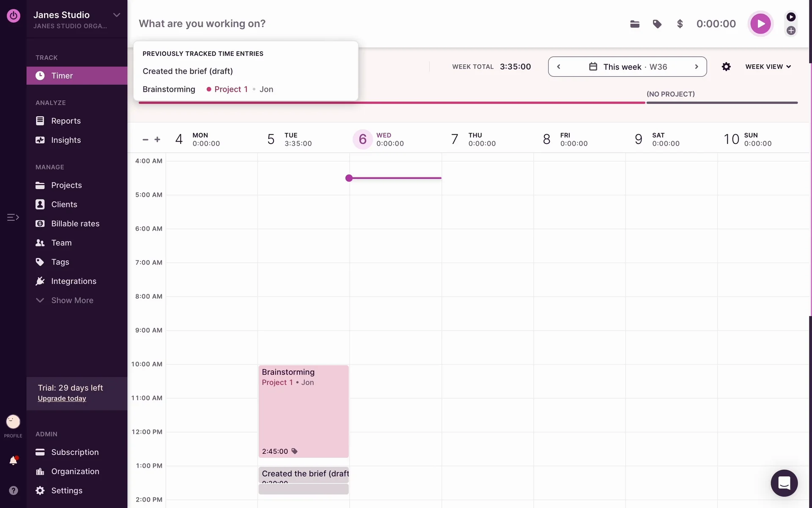
Task: Click the project folder icon in timer bar
Action: [x=634, y=24]
